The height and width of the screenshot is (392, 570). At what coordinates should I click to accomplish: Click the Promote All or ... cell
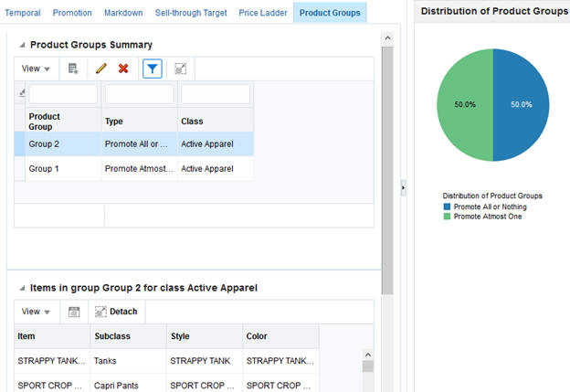139,144
